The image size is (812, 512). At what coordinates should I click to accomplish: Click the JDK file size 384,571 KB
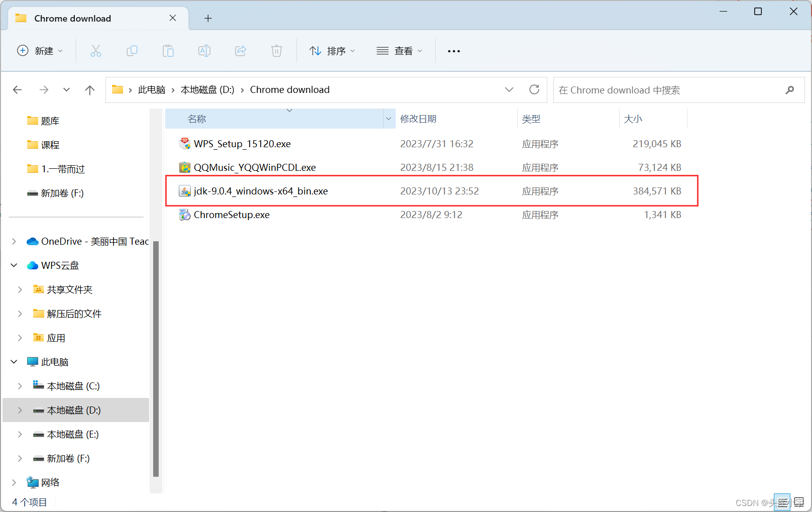coord(657,191)
